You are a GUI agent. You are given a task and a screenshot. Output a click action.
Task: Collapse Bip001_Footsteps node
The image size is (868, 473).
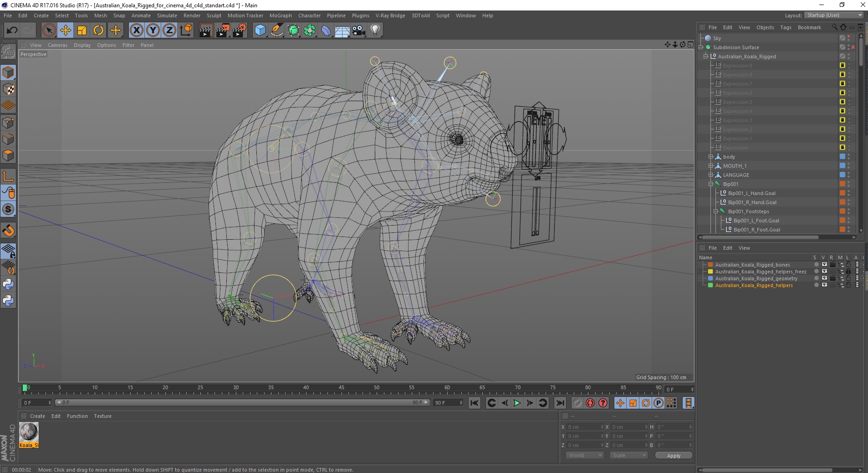(716, 211)
